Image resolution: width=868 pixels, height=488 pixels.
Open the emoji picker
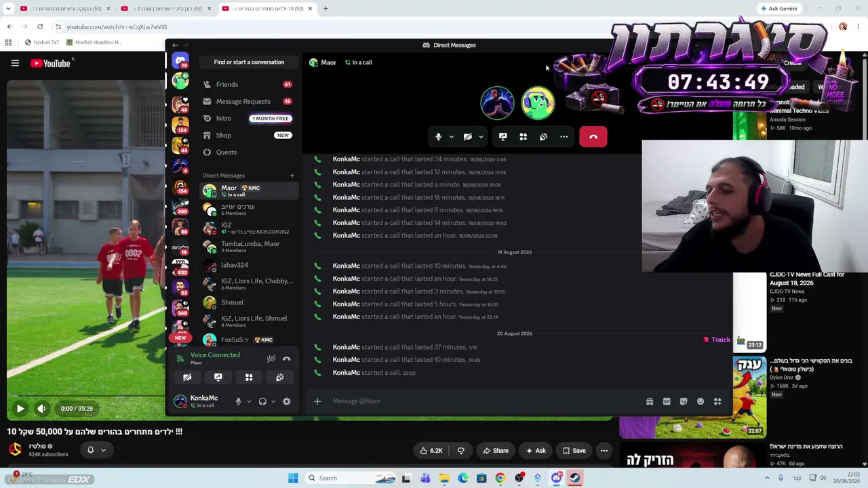pyautogui.click(x=701, y=401)
